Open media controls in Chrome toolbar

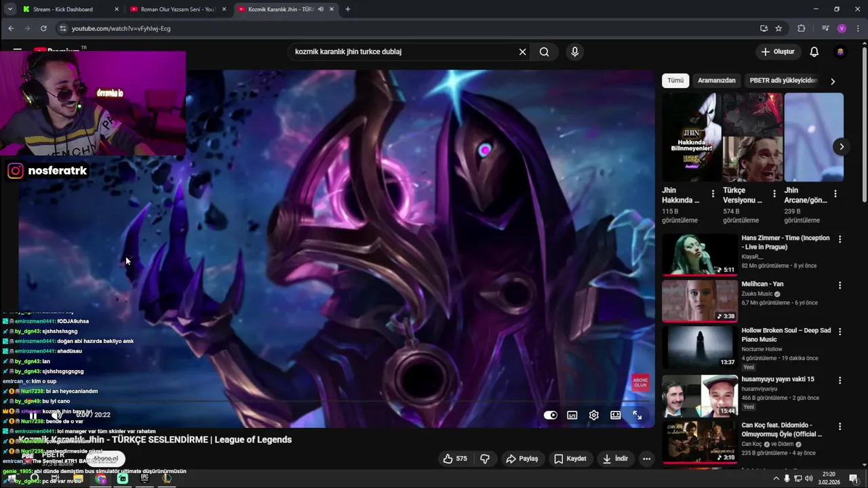pyautogui.click(x=825, y=28)
